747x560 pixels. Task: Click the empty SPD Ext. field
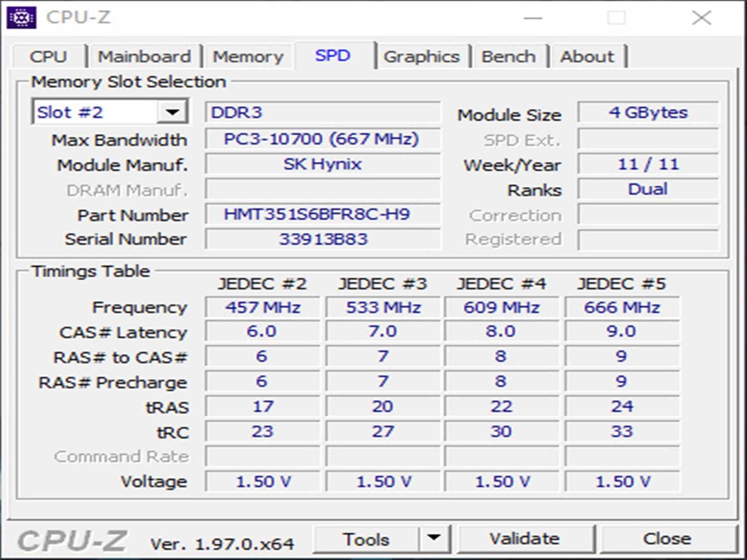(x=648, y=139)
